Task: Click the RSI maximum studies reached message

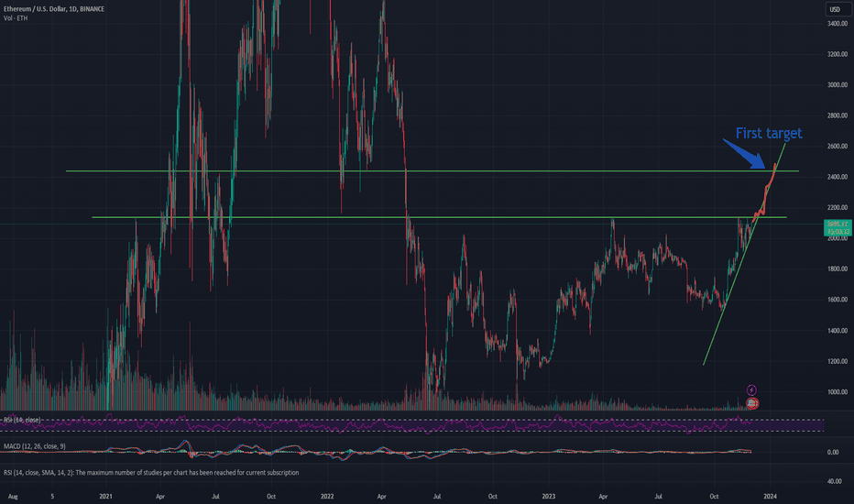Action: [151, 473]
